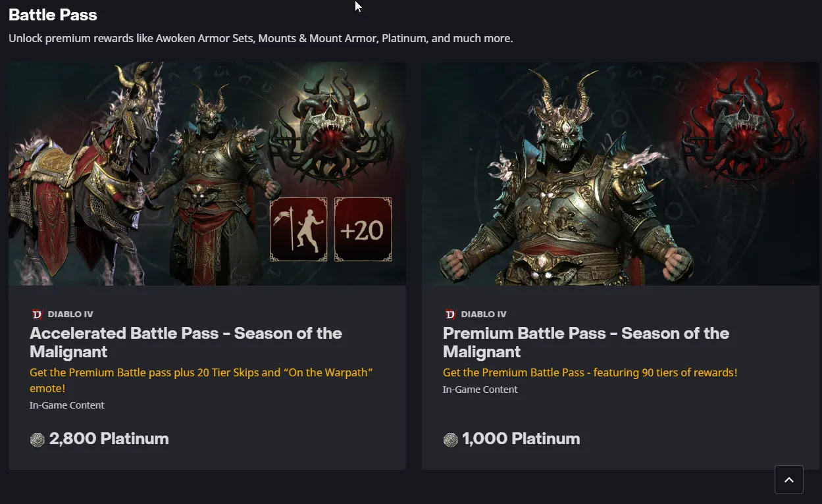
Task: Click the Premium Battle Pass armor image
Action: coord(620,174)
